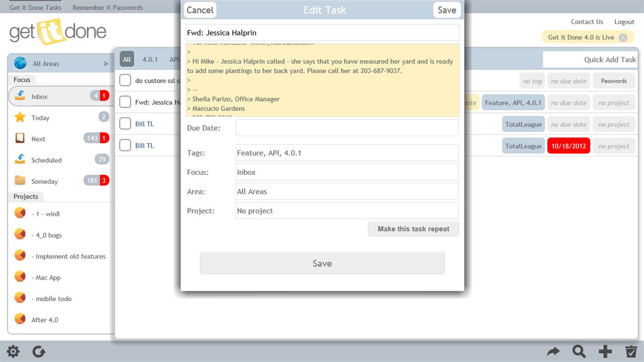Add a task with the plus icon
The image size is (644, 362).
tap(605, 351)
